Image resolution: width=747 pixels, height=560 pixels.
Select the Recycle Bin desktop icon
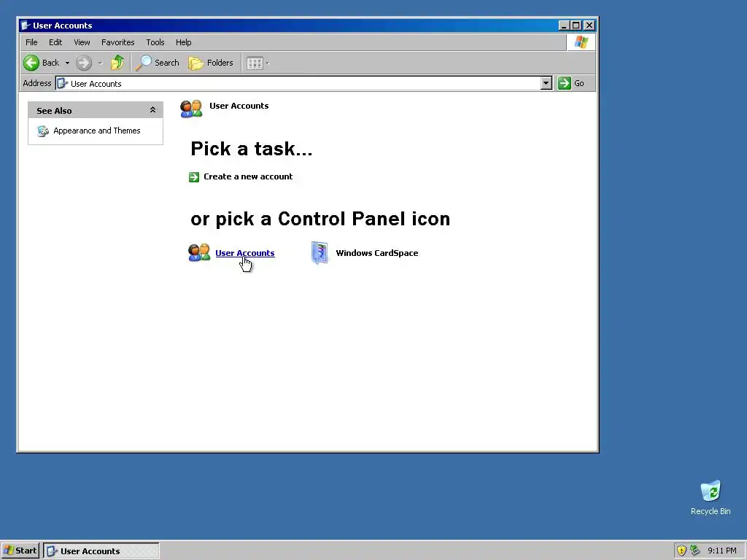[x=711, y=497]
